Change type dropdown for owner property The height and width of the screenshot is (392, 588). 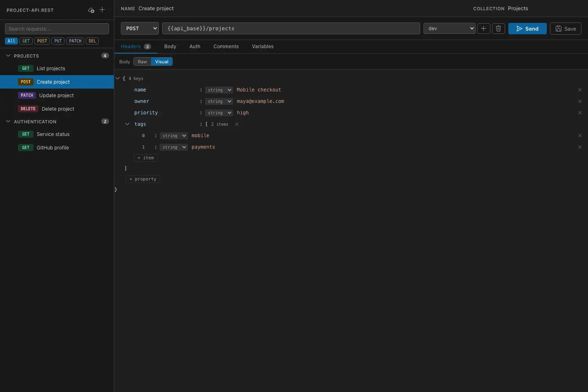pos(219,101)
